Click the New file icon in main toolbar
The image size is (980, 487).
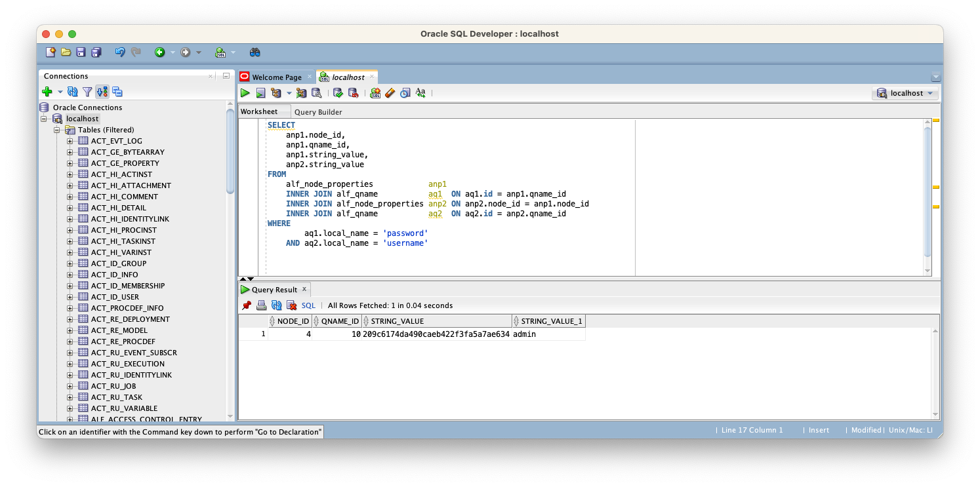tap(51, 52)
